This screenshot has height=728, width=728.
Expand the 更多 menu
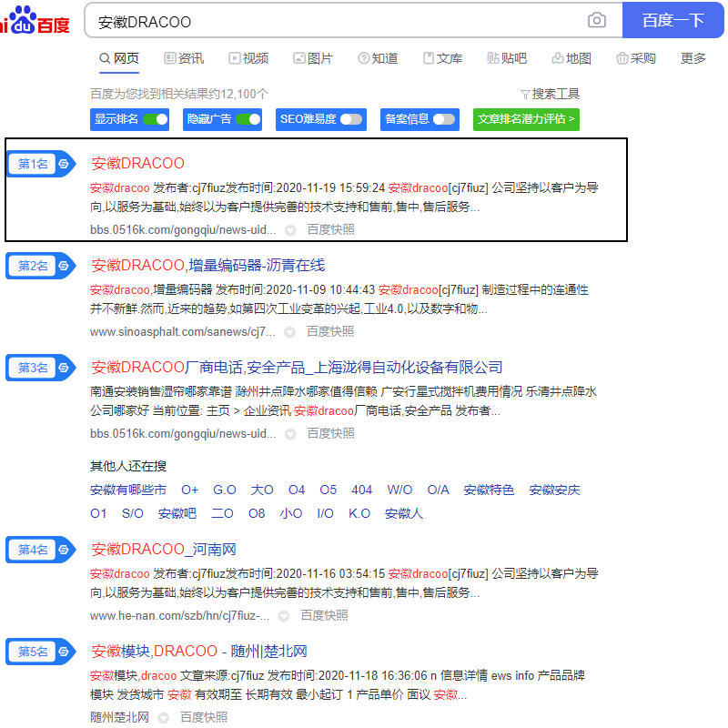(x=693, y=58)
